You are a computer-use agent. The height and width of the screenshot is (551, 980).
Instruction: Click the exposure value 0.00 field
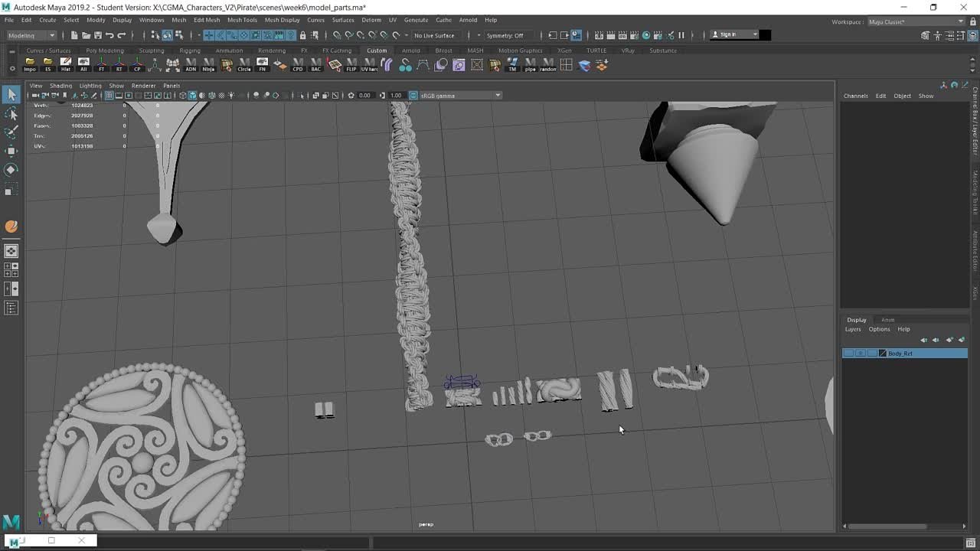(x=364, y=96)
